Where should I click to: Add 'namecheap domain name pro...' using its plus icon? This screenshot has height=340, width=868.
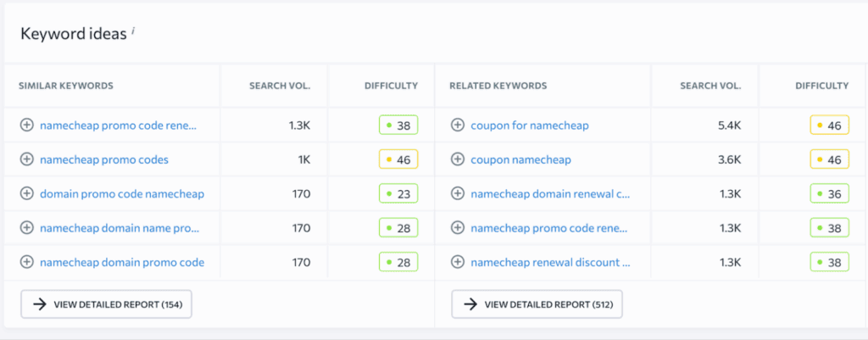click(x=26, y=228)
